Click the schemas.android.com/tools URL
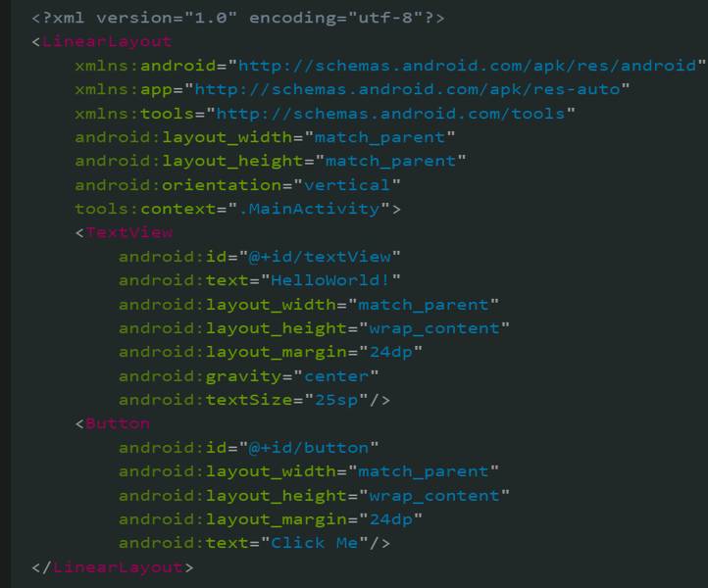 [x=390, y=114]
